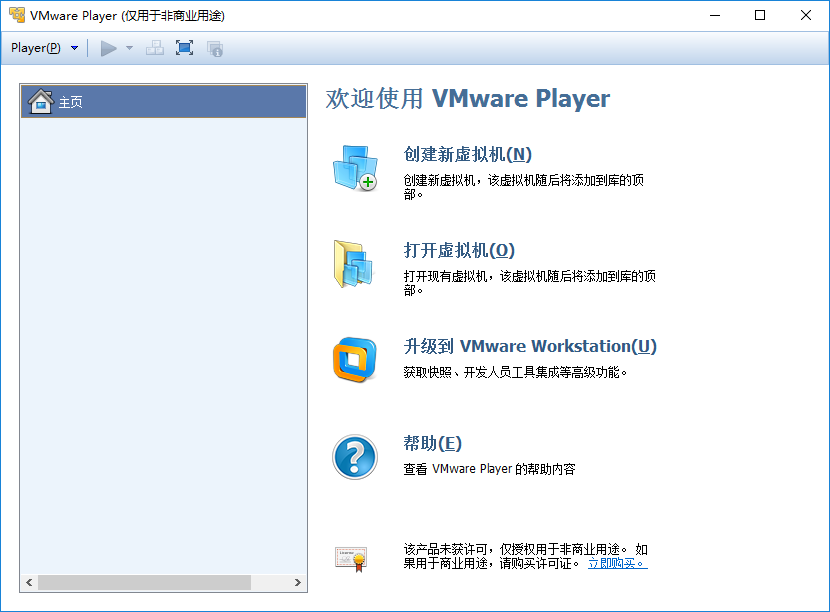Open 帮助(E) link
830x612 pixels.
point(432,443)
